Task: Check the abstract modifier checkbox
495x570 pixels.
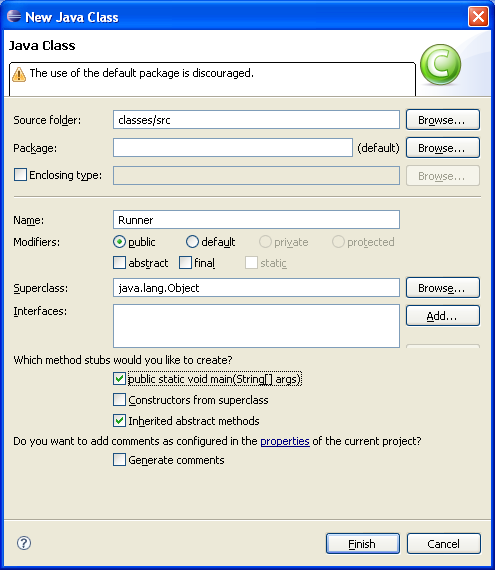Action: click(x=119, y=263)
